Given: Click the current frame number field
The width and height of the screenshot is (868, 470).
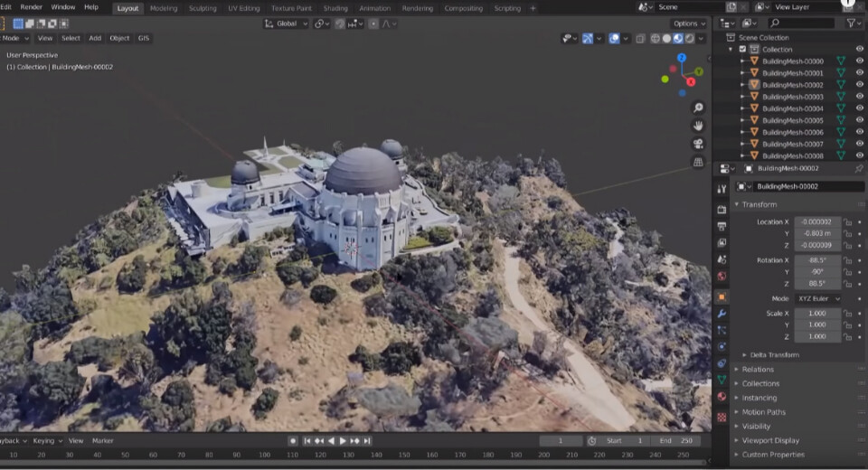Looking at the screenshot, I should 561,441.
